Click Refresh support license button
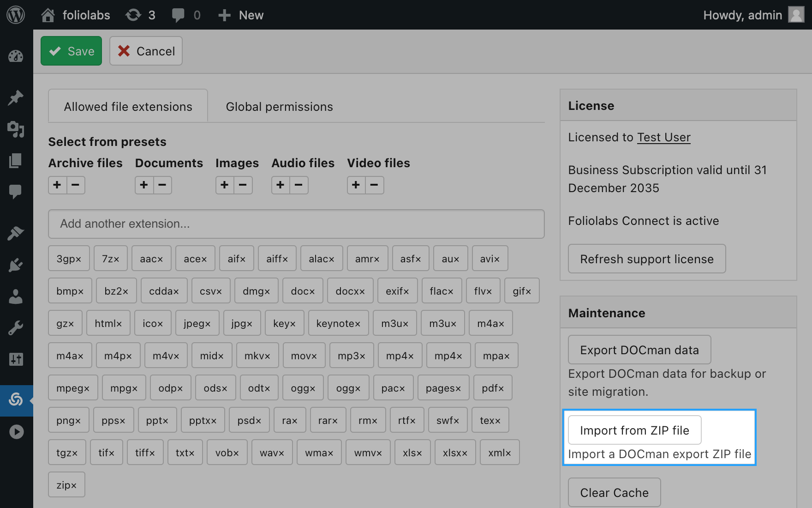The image size is (812, 508). pos(647,259)
